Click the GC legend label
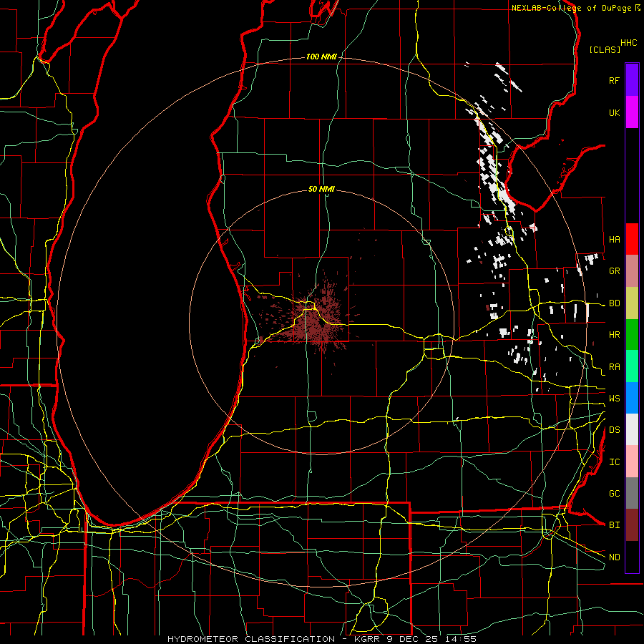Screen dimensions: 644x644 (x=614, y=493)
